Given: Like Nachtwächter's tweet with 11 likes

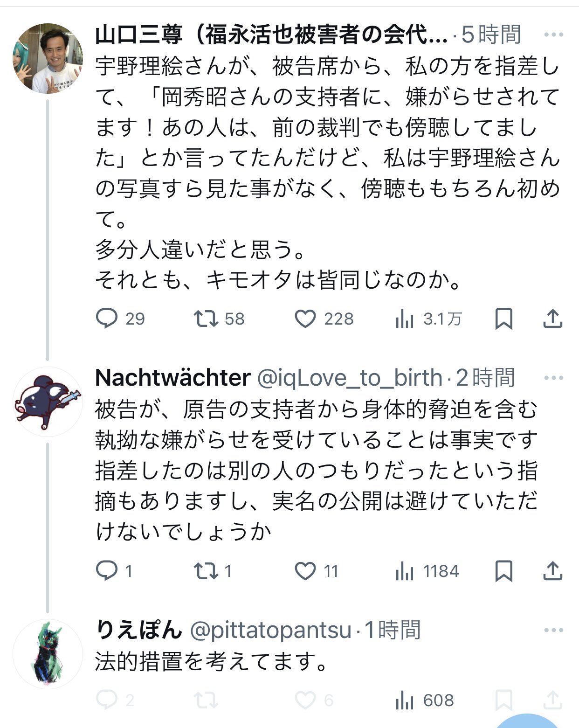Looking at the screenshot, I should pos(305,571).
